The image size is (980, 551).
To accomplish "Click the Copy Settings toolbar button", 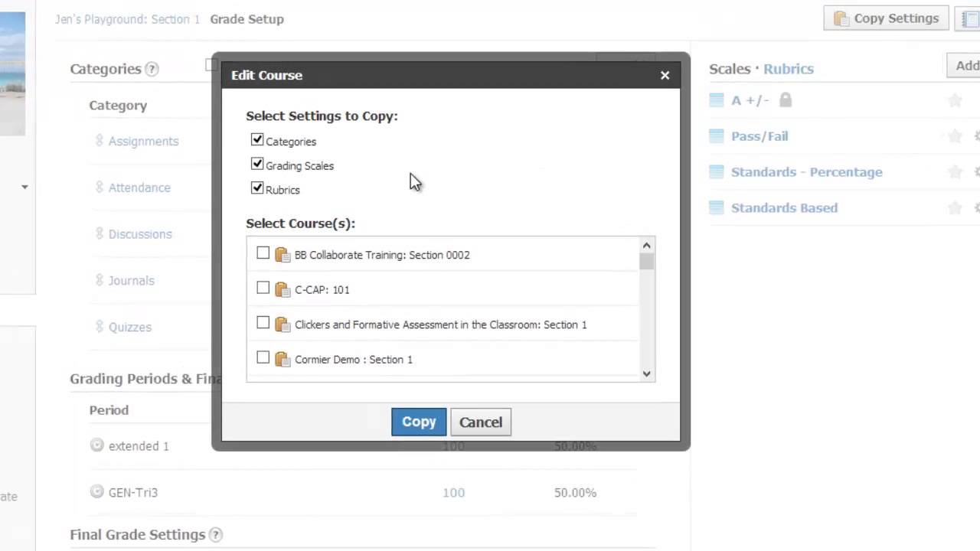I will click(x=887, y=18).
